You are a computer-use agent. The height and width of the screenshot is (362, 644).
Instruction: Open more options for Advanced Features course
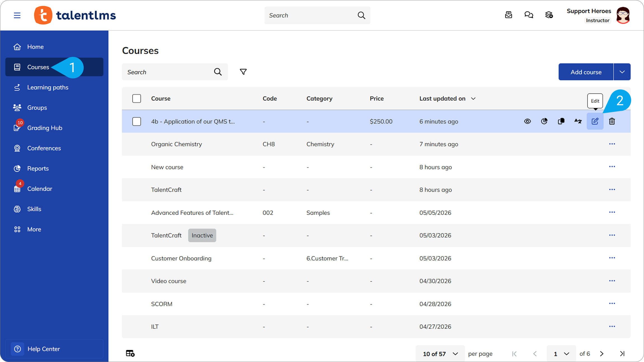[612, 212]
